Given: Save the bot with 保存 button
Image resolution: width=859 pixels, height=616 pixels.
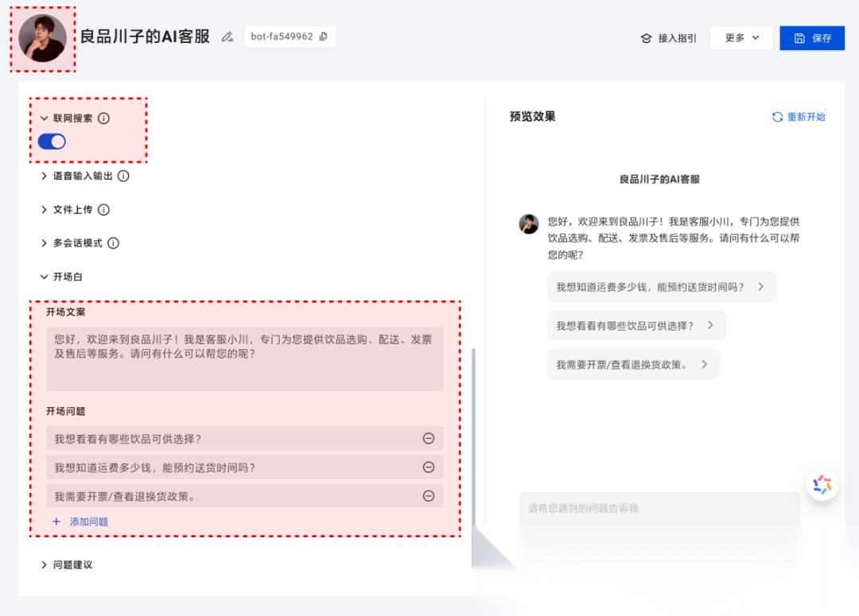Looking at the screenshot, I should (x=812, y=38).
